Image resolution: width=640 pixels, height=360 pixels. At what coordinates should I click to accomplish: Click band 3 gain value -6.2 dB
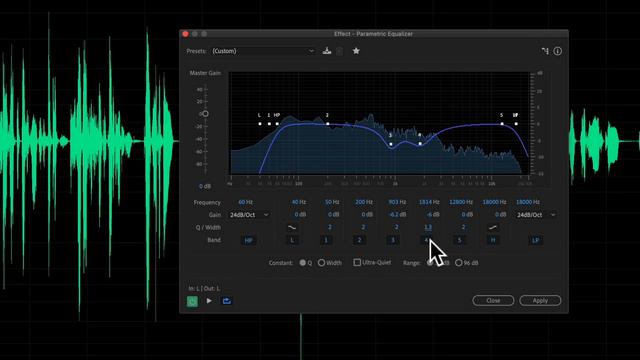click(397, 215)
